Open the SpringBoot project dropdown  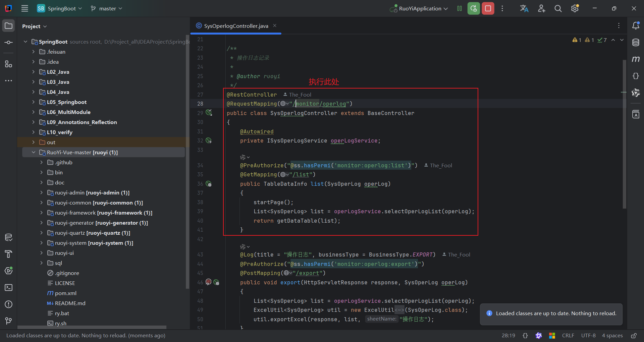click(x=59, y=8)
